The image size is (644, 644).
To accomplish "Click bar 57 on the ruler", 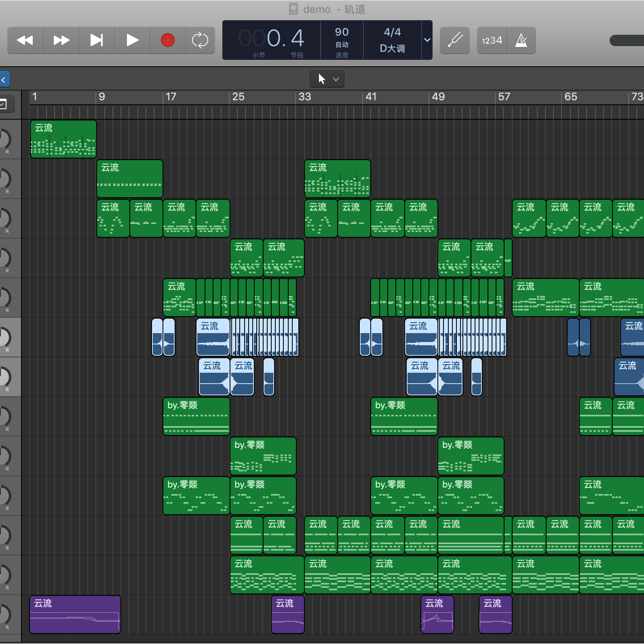I will coord(504,97).
